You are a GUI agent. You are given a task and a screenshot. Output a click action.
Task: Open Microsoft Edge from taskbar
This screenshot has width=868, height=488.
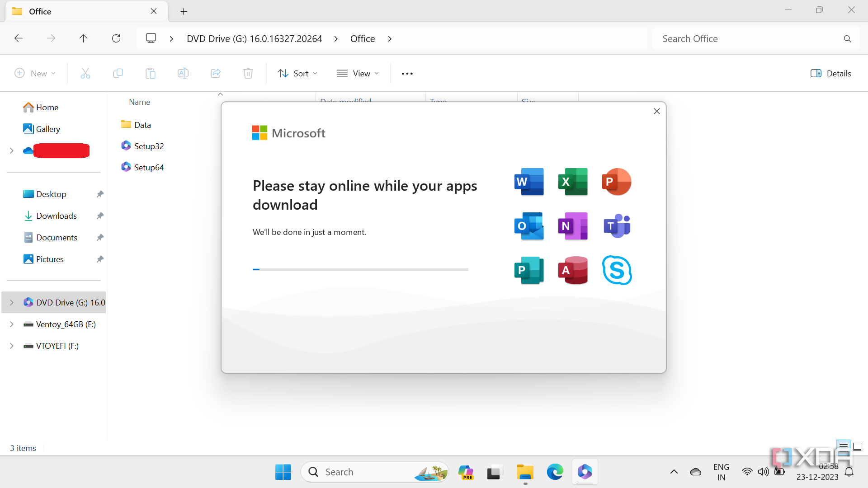pyautogui.click(x=555, y=472)
